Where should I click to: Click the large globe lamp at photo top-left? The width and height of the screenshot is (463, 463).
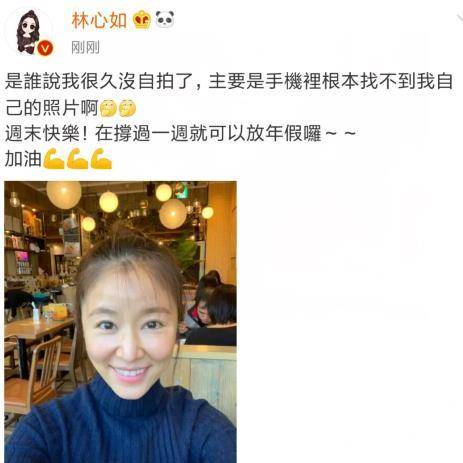point(64,195)
